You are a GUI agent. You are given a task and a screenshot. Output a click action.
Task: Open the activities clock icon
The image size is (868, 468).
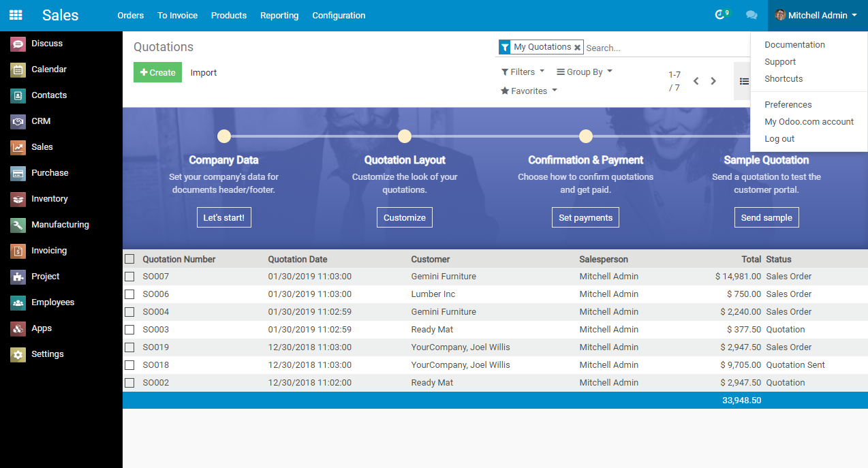(720, 15)
